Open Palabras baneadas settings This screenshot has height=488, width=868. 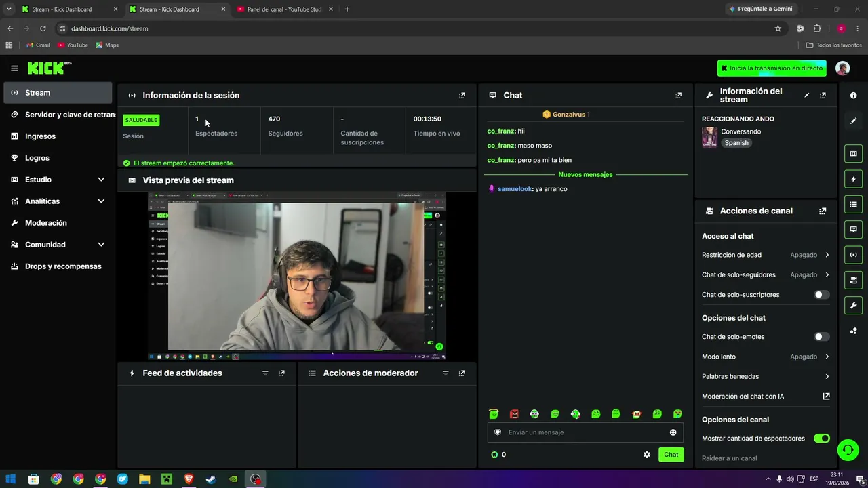click(x=766, y=377)
